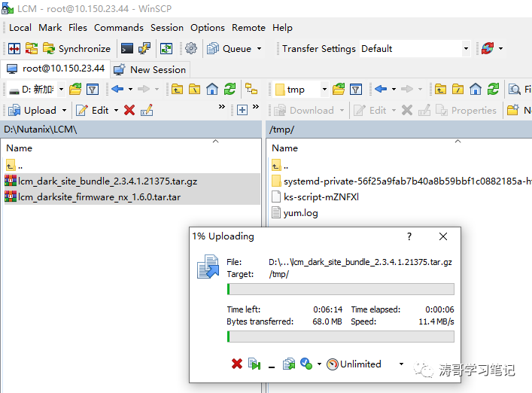
Task: Click the Upload button
Action: click(x=32, y=111)
